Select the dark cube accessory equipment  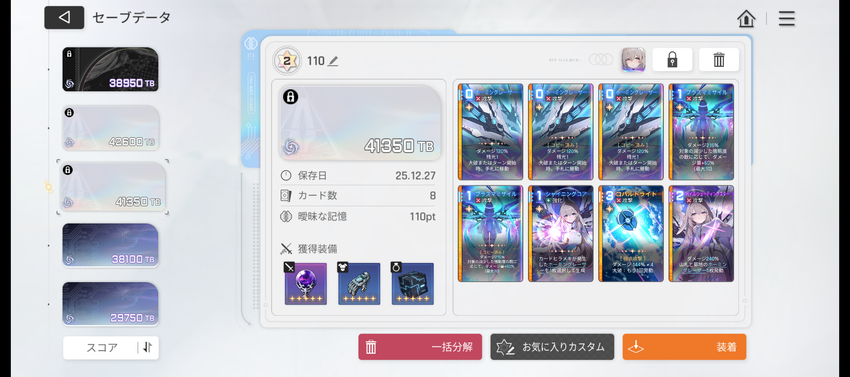(413, 284)
